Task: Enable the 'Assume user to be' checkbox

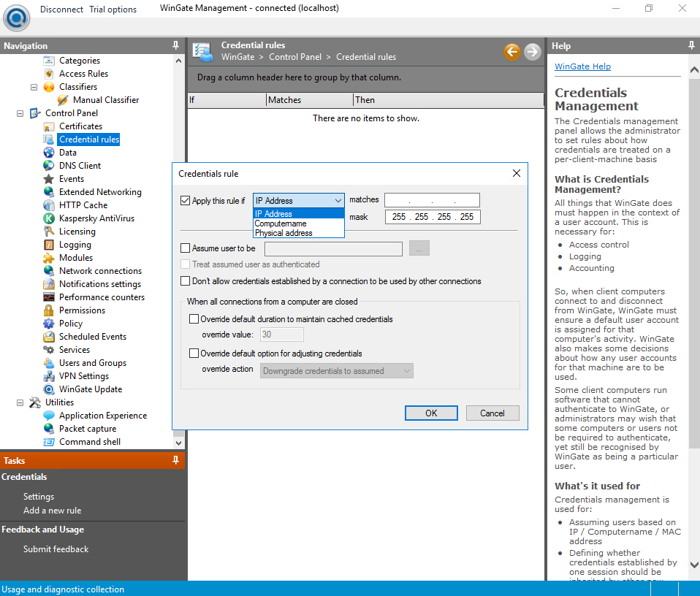Action: [x=185, y=248]
